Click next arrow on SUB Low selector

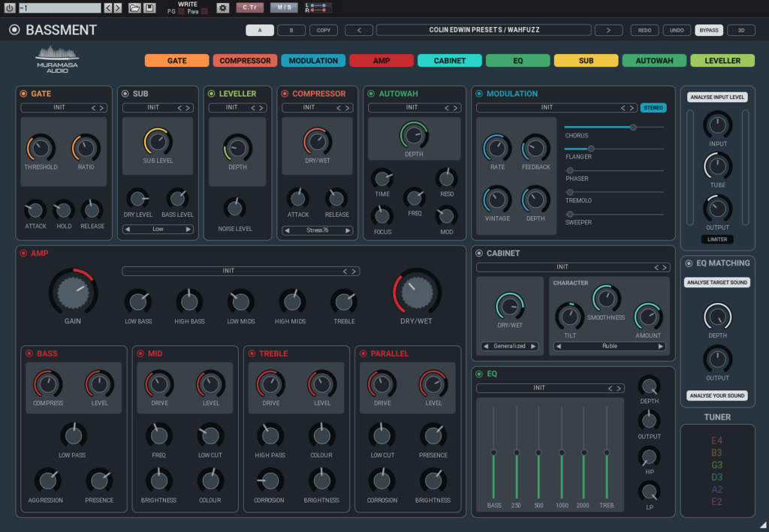click(188, 230)
